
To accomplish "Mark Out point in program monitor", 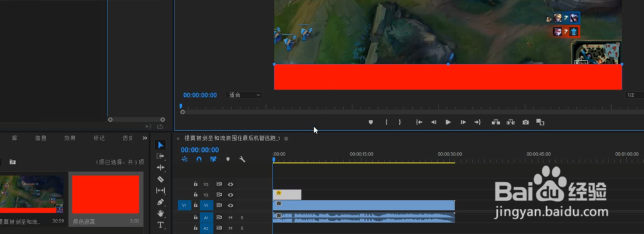I will tap(400, 122).
